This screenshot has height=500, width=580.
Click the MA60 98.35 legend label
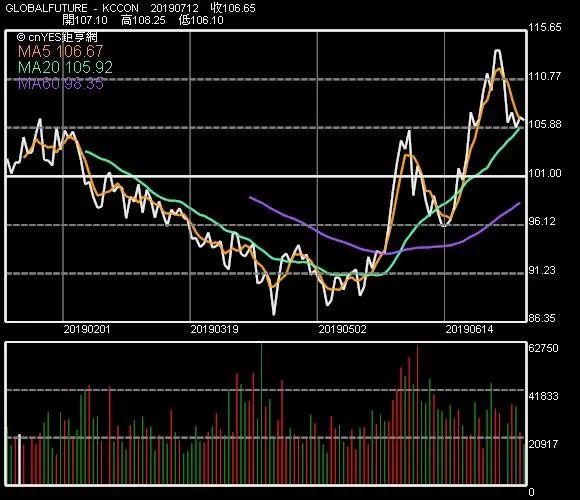click(61, 84)
